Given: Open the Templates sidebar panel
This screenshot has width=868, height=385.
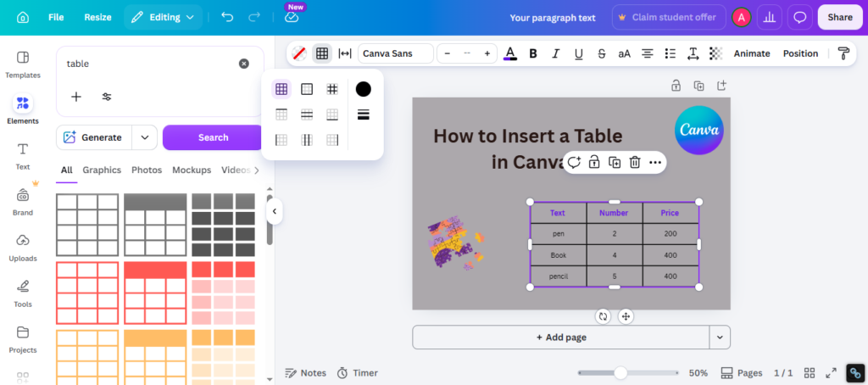Looking at the screenshot, I should pyautogui.click(x=23, y=64).
